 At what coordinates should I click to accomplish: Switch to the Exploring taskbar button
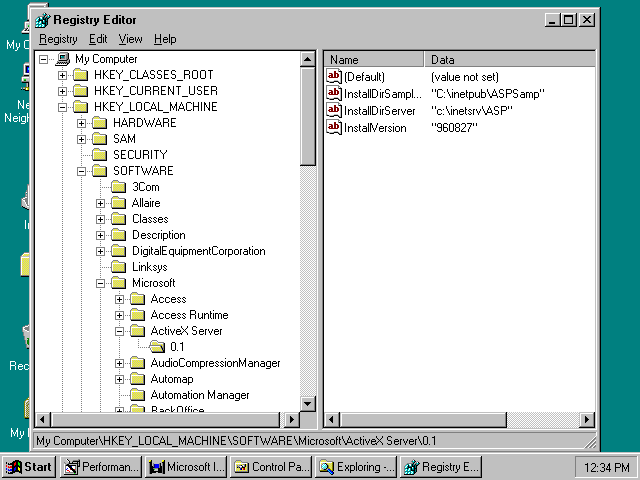coord(356,467)
